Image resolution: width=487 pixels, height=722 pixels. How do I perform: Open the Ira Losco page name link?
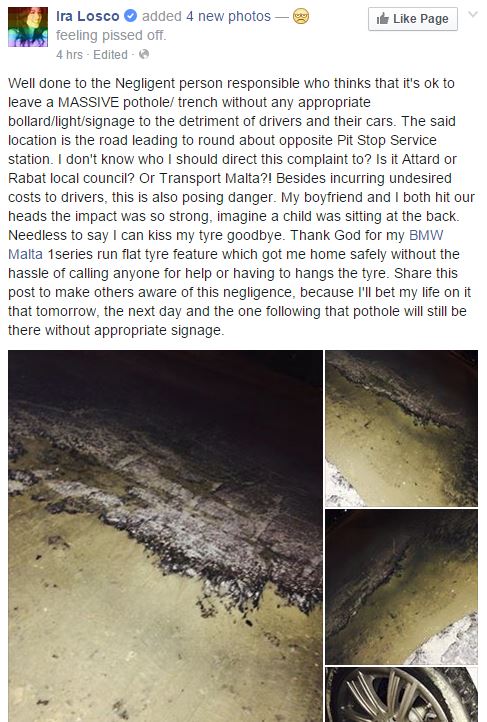(x=87, y=16)
